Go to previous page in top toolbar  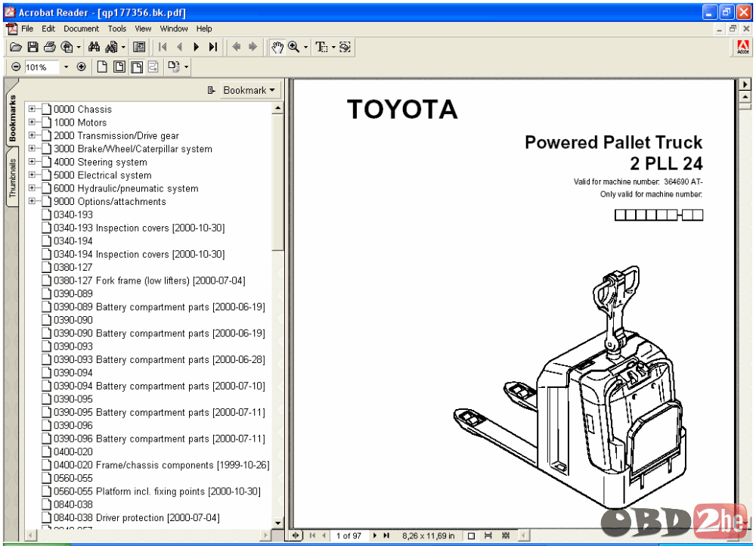179,47
